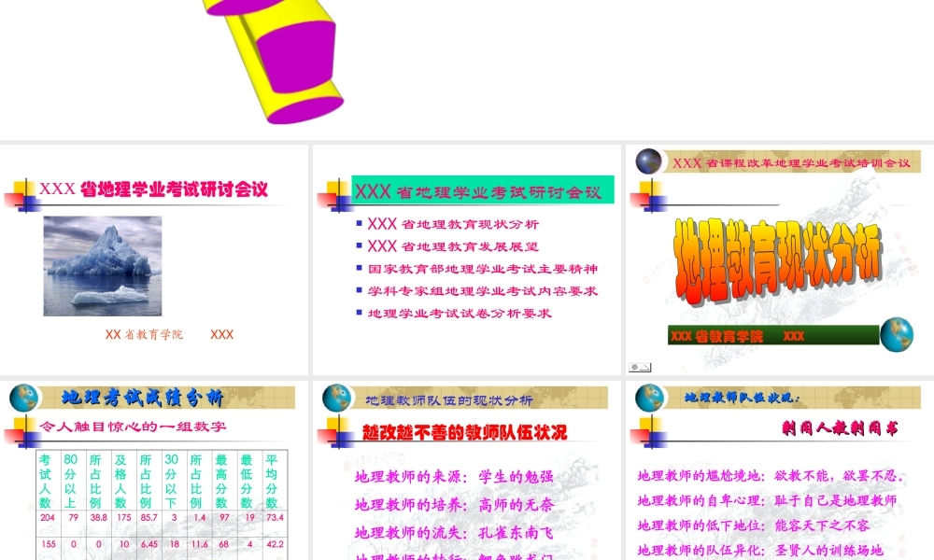Screen dimensions: 934x560
Task: Click the globe icon in the training meeting header
Action: click(649, 161)
